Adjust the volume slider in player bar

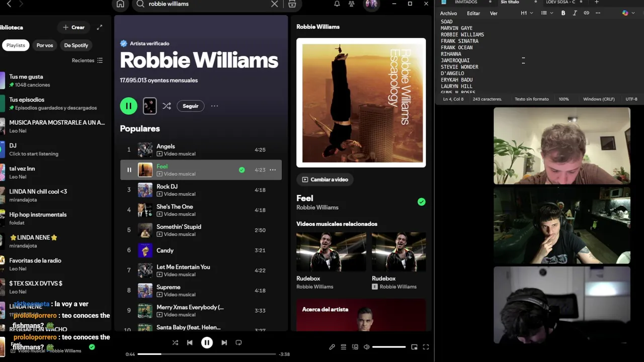click(x=389, y=347)
